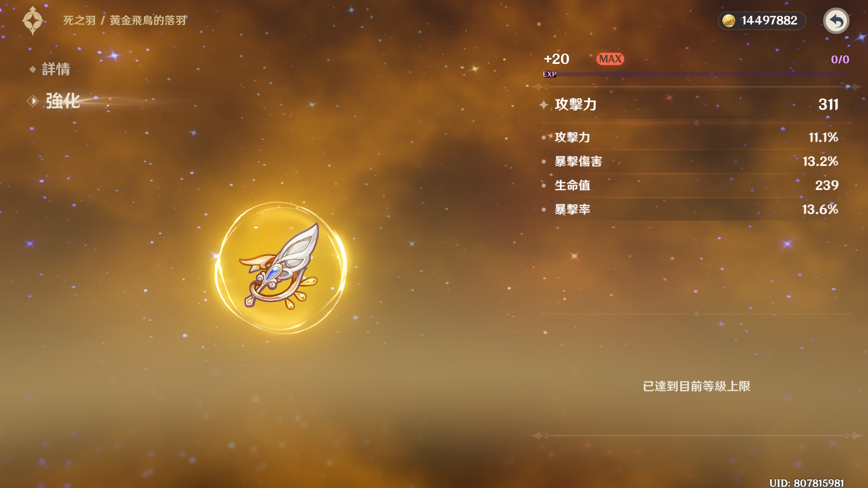Click the back arrow return button
Screen dimensions: 868x488
coord(836,21)
